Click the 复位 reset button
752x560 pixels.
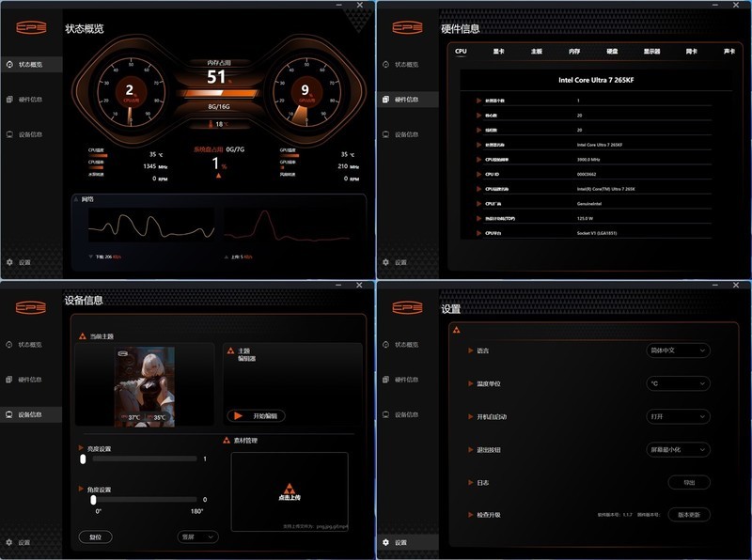coord(96,537)
